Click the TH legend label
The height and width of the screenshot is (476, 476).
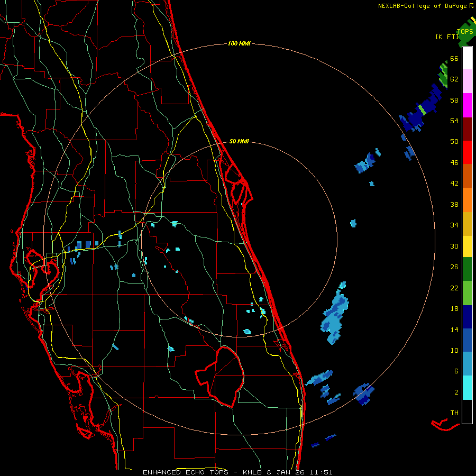point(454,413)
